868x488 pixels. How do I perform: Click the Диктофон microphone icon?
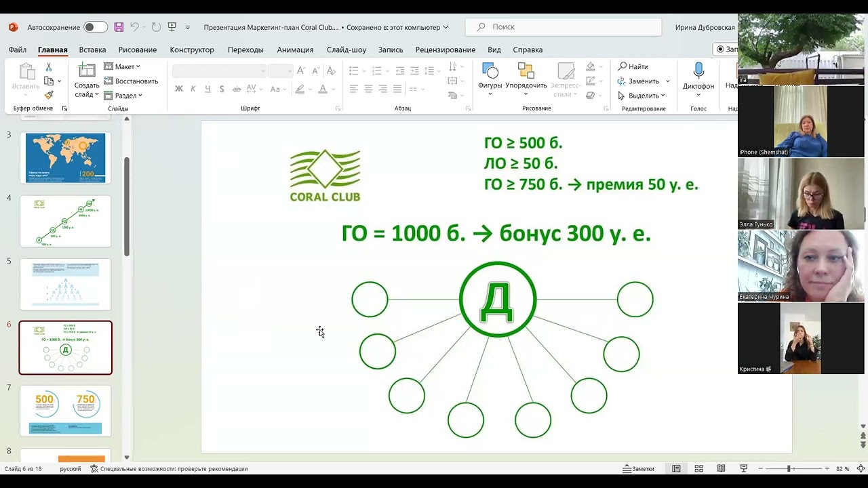tap(698, 70)
